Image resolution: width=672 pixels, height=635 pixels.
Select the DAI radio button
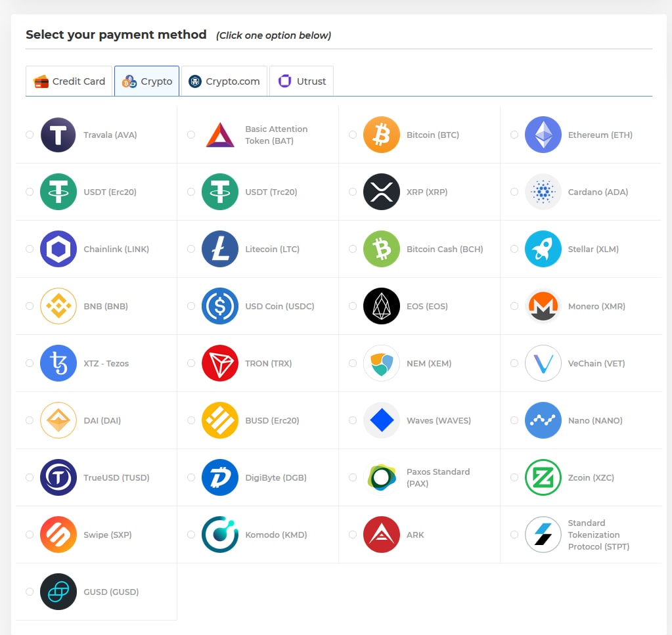pyautogui.click(x=30, y=420)
